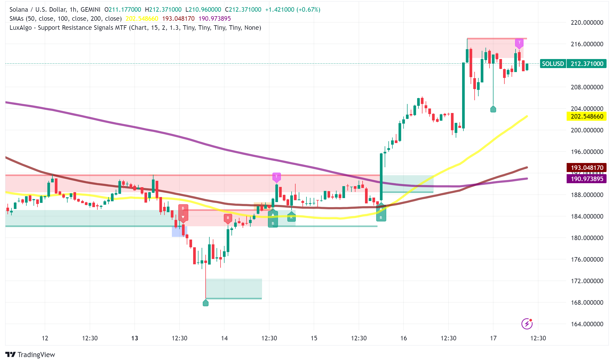Click the TradingView logo
This screenshot has height=364, width=614.
click(x=30, y=355)
